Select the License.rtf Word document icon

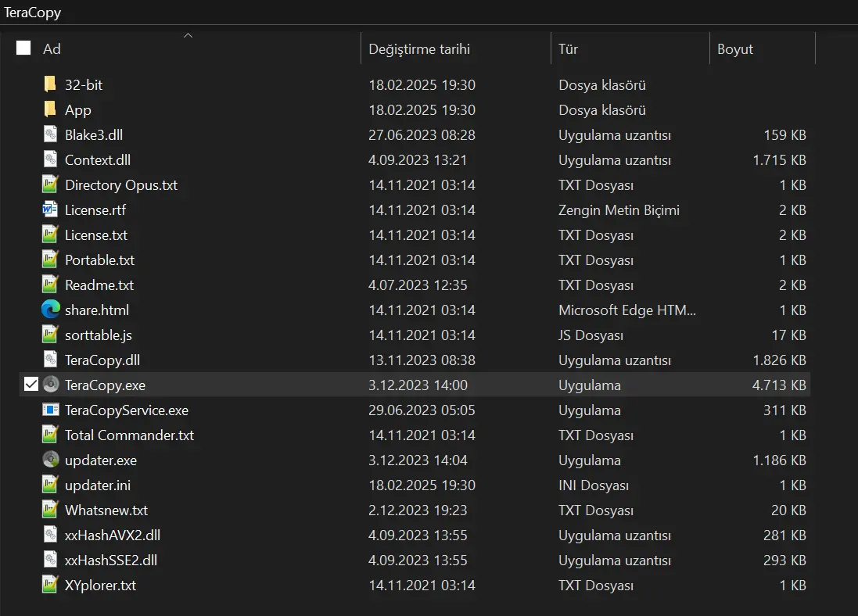coord(50,210)
